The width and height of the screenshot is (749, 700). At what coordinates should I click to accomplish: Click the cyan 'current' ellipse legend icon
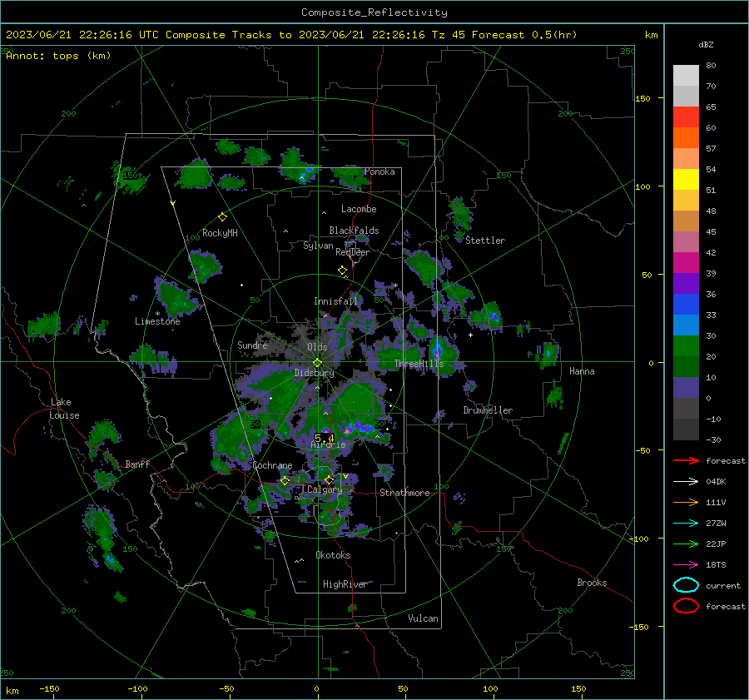click(686, 585)
